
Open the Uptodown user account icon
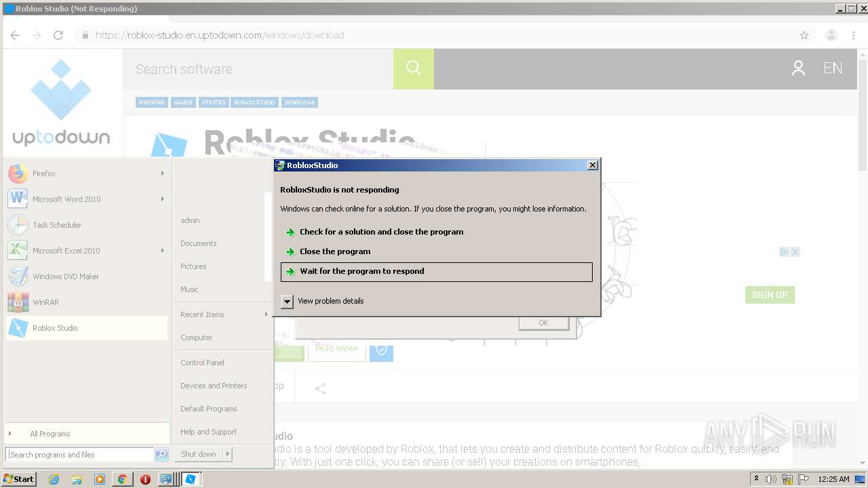798,68
